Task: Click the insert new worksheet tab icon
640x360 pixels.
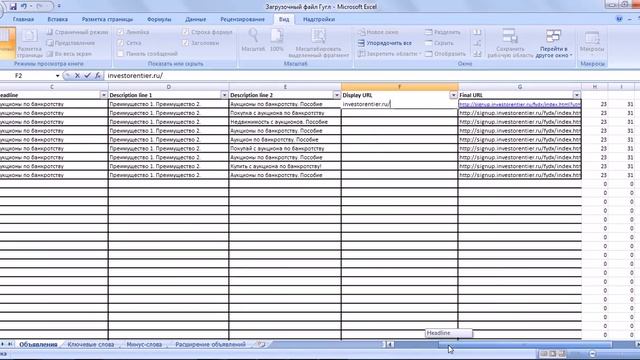Action: coord(261,344)
